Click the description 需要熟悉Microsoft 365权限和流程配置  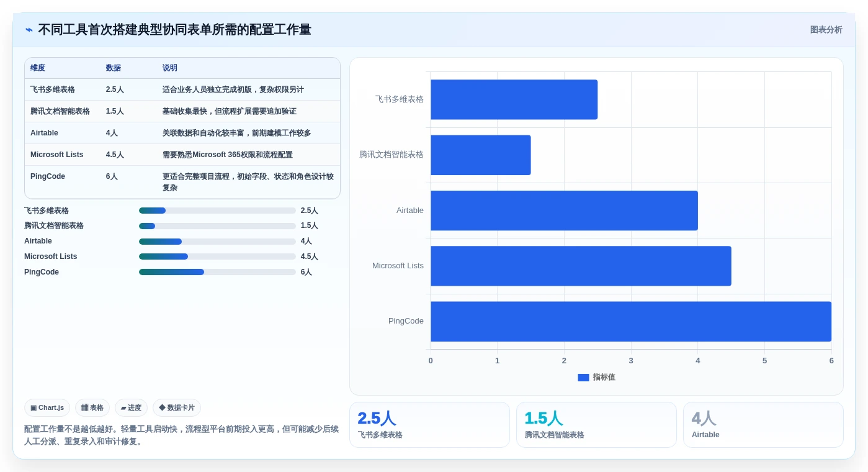click(x=228, y=155)
